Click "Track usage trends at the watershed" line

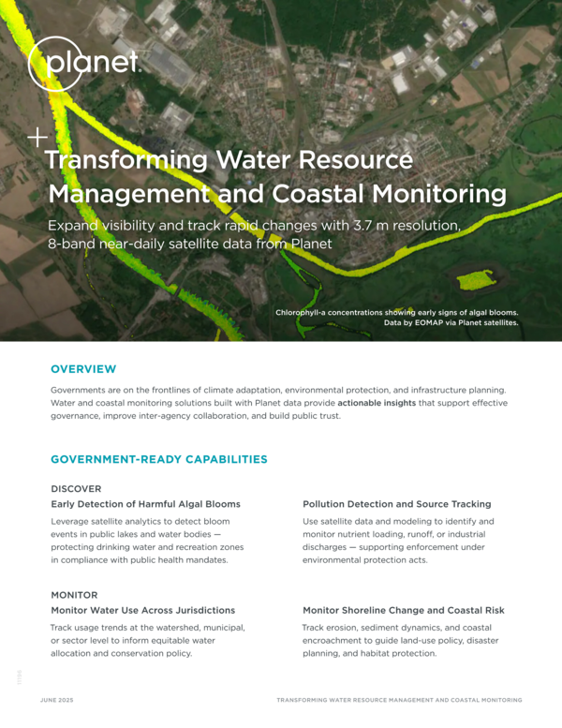click(148, 628)
